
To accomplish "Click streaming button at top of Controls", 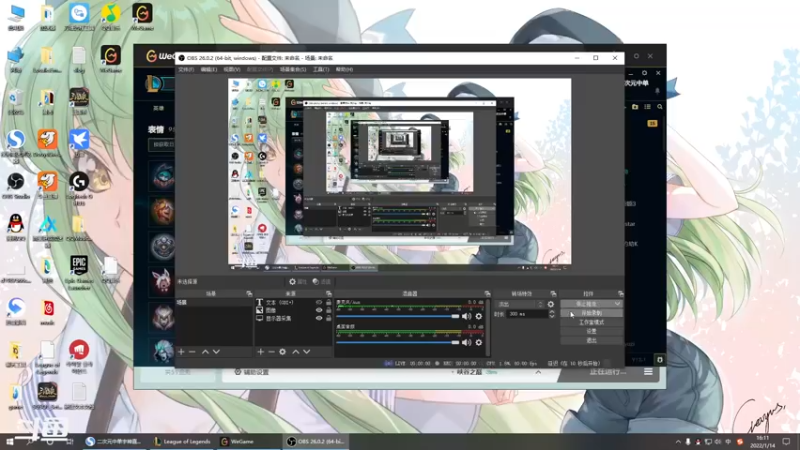I will pos(586,304).
